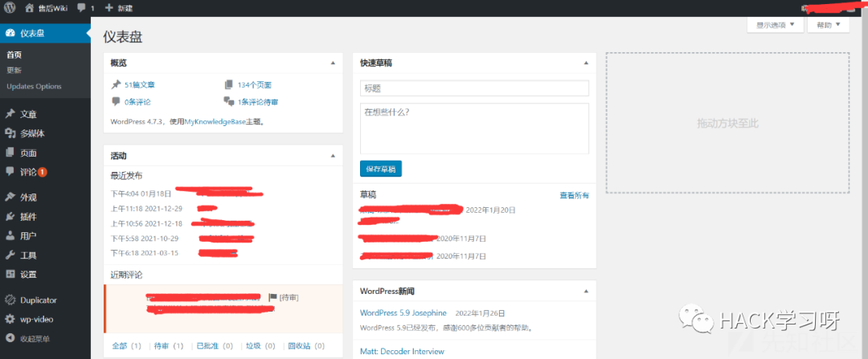Click the 外观 paintbrush sidebar icon

coord(10,197)
